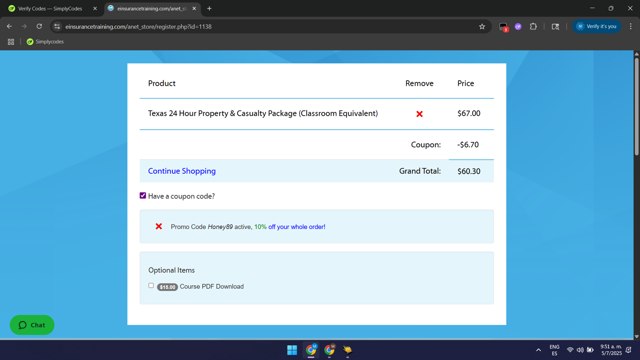The image size is (640, 360).
Task: Click the address bar URL field
Action: tap(269, 27)
